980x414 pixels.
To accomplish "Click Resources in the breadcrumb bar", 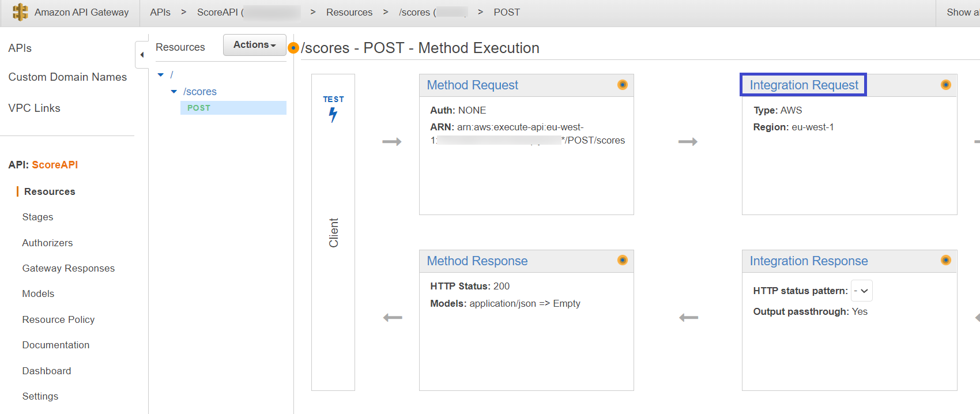I will [x=349, y=12].
